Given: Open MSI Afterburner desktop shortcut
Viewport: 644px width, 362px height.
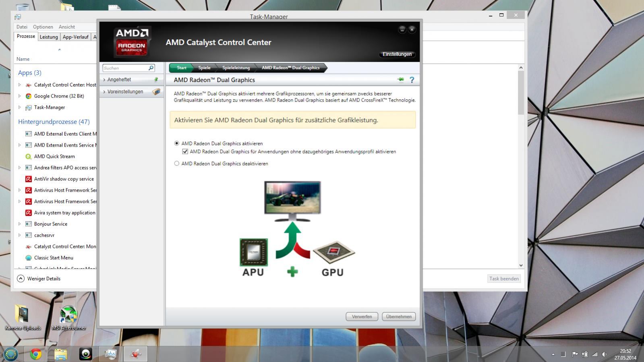Looking at the screenshot, I should pos(69,318).
